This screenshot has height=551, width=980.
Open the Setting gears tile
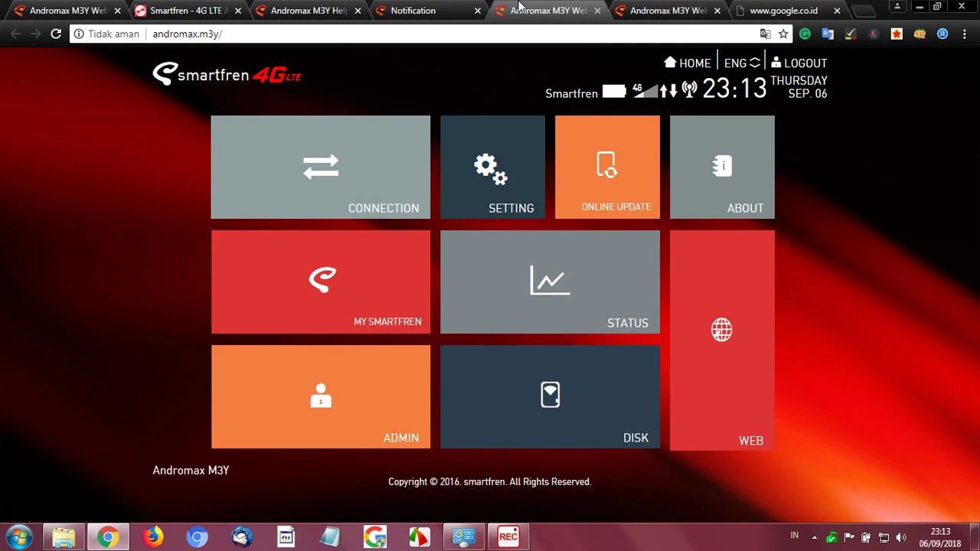coord(492,167)
